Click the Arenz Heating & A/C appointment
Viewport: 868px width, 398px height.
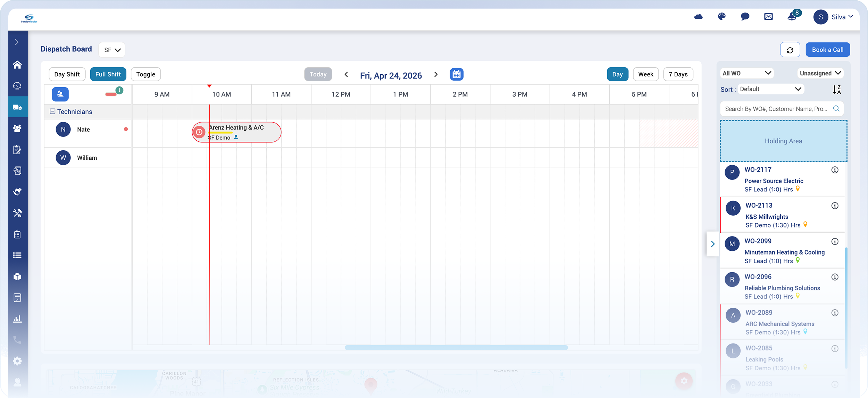(237, 132)
